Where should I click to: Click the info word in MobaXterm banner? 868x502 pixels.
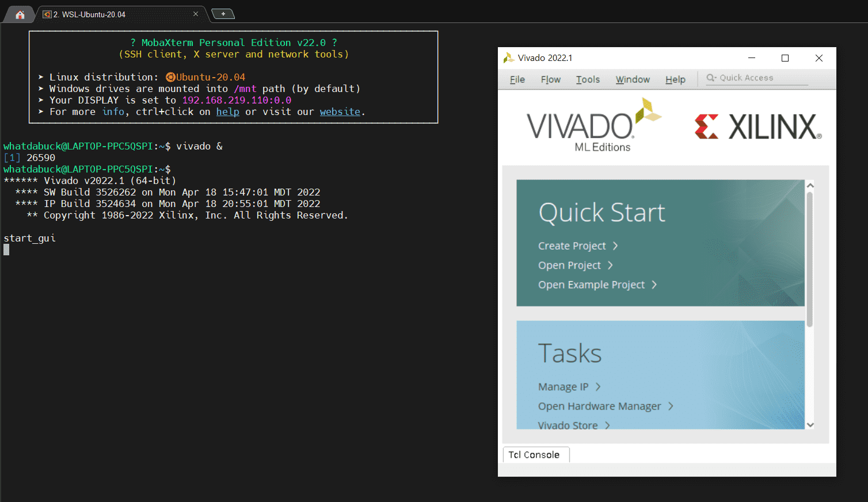(x=113, y=112)
